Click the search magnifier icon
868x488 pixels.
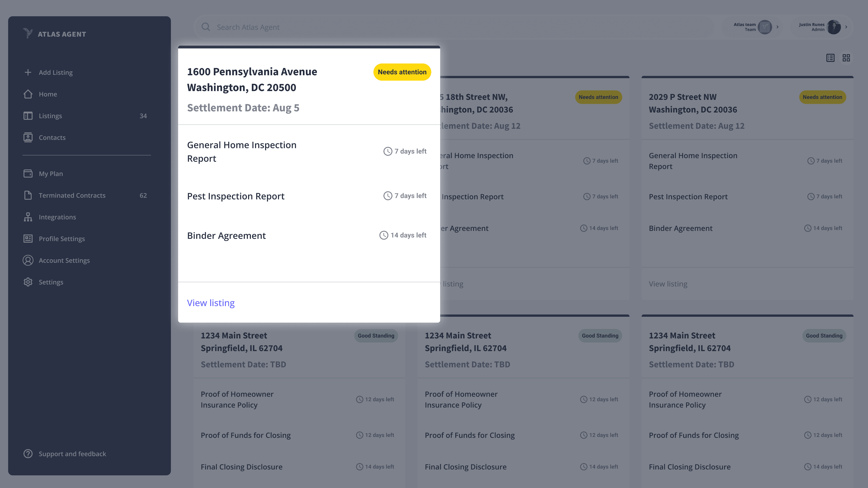pyautogui.click(x=205, y=27)
